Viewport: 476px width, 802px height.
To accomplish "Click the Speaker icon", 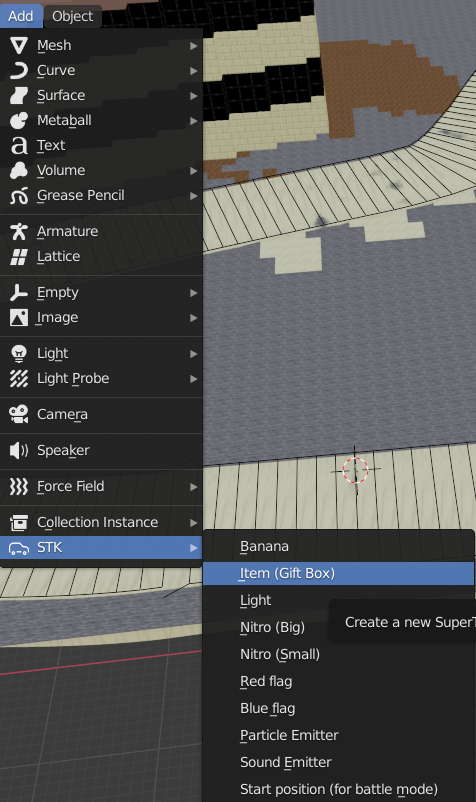I will (x=19, y=451).
